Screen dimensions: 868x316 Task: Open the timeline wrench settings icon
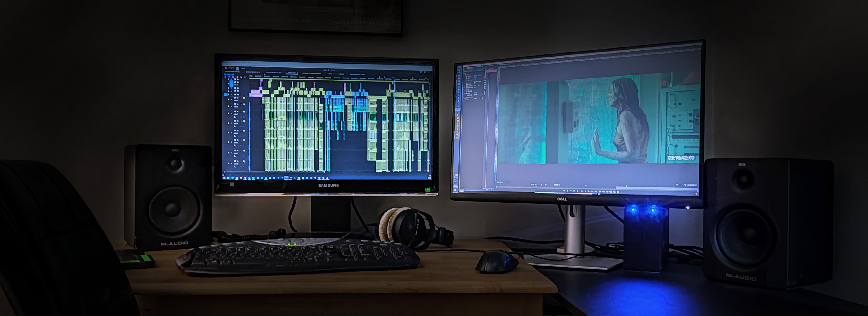[x=241, y=77]
